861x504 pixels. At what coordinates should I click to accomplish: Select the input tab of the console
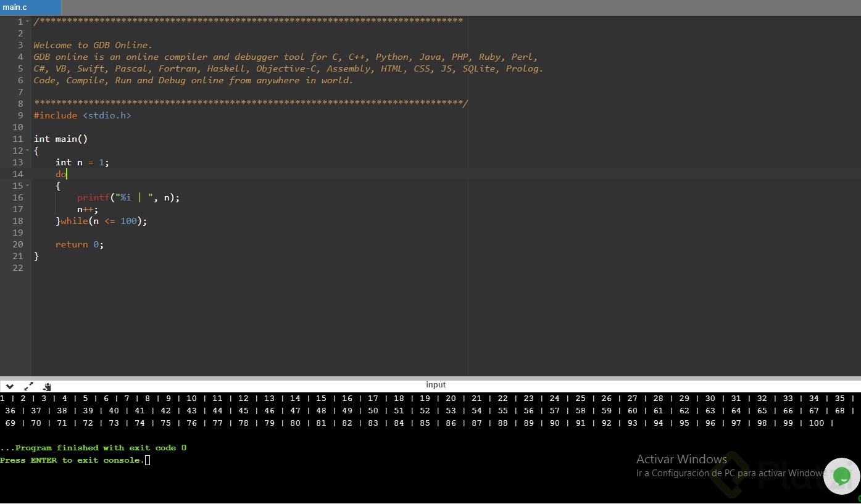(436, 385)
